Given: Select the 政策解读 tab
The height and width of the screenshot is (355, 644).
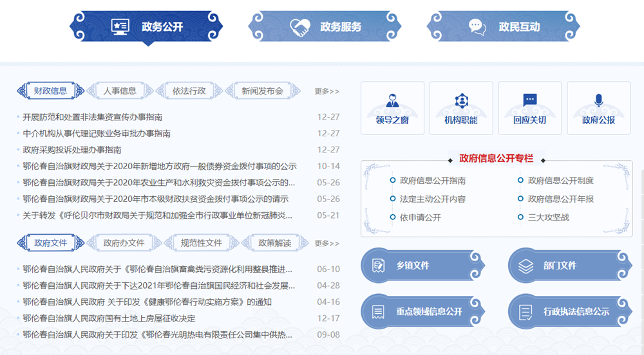Looking at the screenshot, I should 274,243.
